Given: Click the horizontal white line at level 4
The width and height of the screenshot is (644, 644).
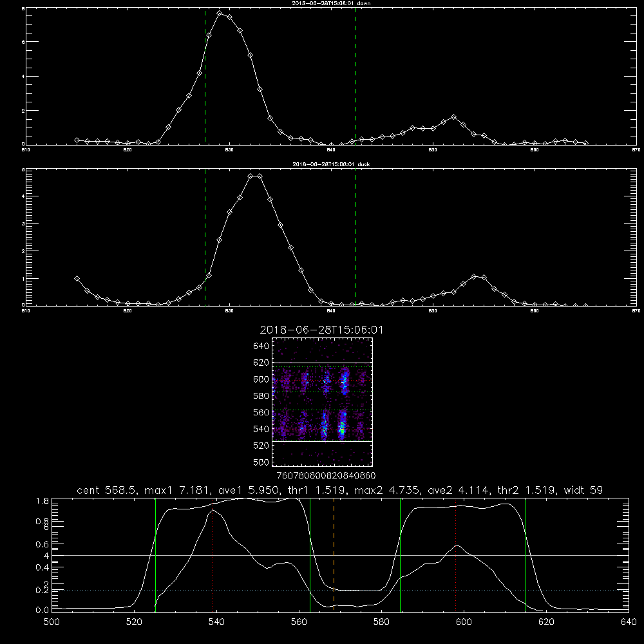Looking at the screenshot, I should click(x=340, y=555).
